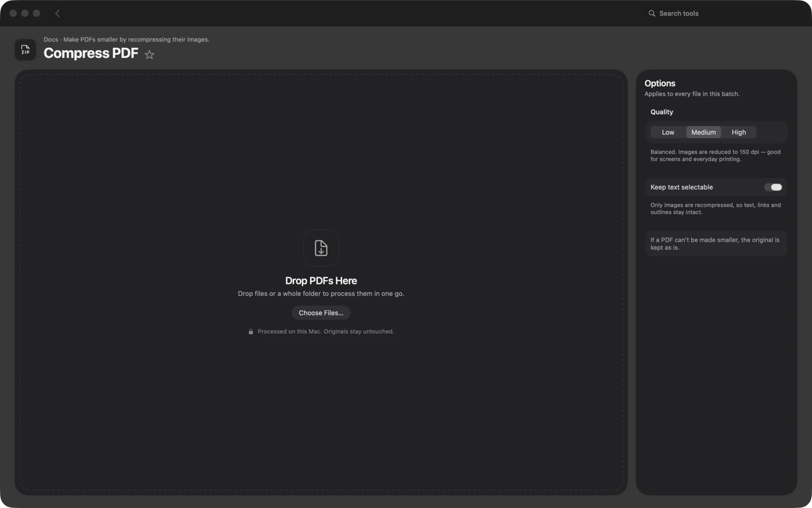Image resolution: width=812 pixels, height=508 pixels.
Task: Click 'Processed on this Mac' note text
Action: 325,332
